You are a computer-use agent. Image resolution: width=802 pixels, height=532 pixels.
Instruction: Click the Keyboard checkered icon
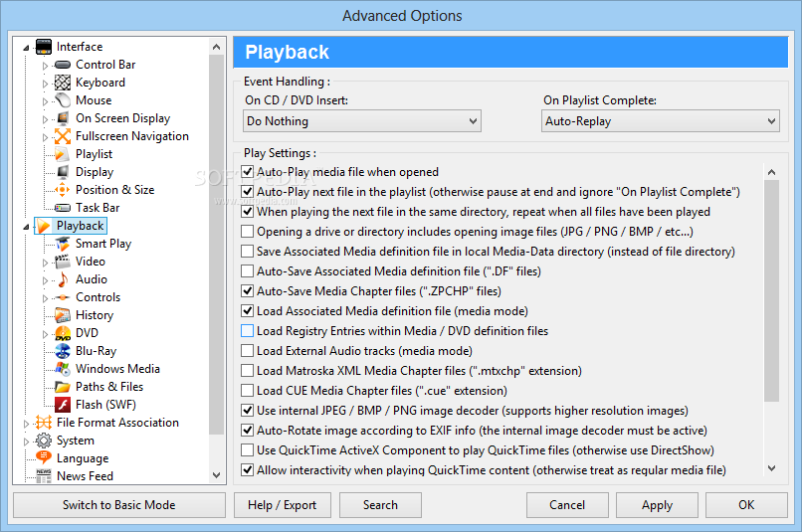63,83
